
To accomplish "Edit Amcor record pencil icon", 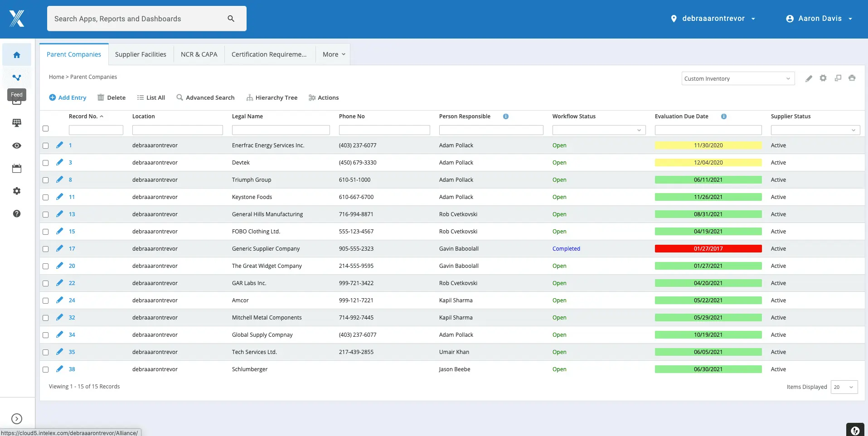I will pos(59,300).
